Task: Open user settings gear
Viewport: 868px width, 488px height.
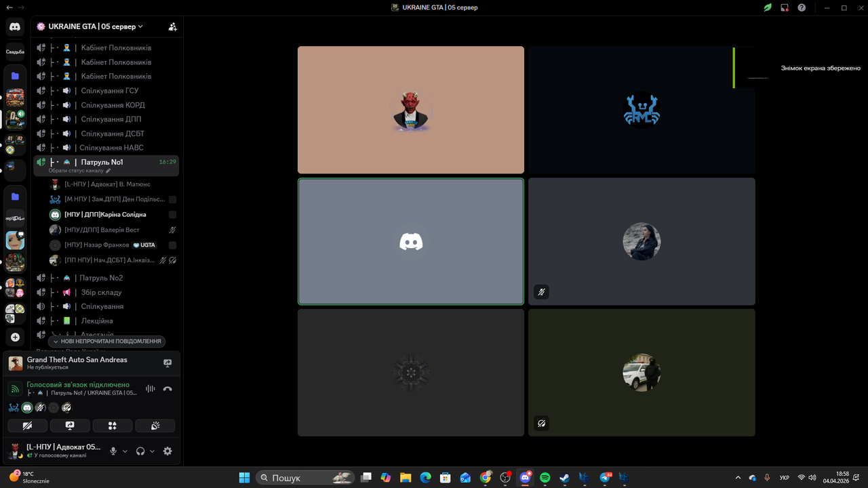Action: 167,451
